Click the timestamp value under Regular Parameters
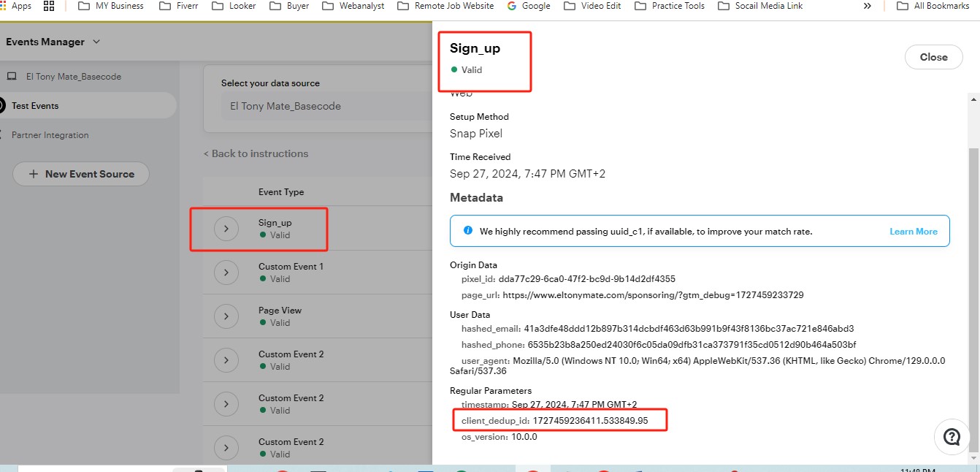The width and height of the screenshot is (980, 472). [575, 405]
